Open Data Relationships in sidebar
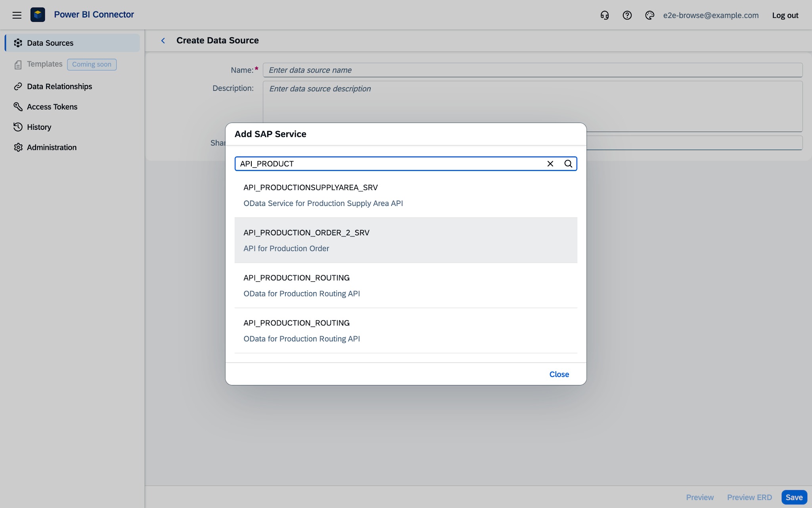 pos(72,87)
